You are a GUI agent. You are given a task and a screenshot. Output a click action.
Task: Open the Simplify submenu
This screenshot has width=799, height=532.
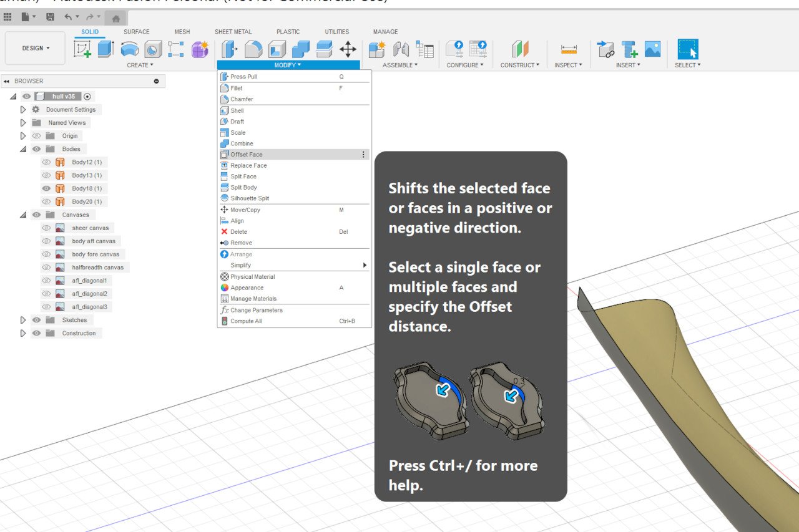tap(293, 265)
